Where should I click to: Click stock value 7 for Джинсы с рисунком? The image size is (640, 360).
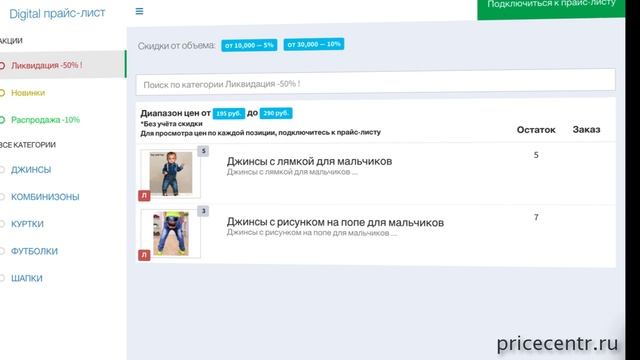(x=536, y=217)
